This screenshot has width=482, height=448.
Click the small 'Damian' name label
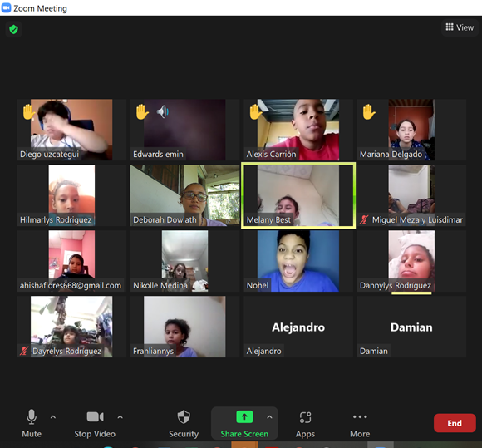point(374,351)
